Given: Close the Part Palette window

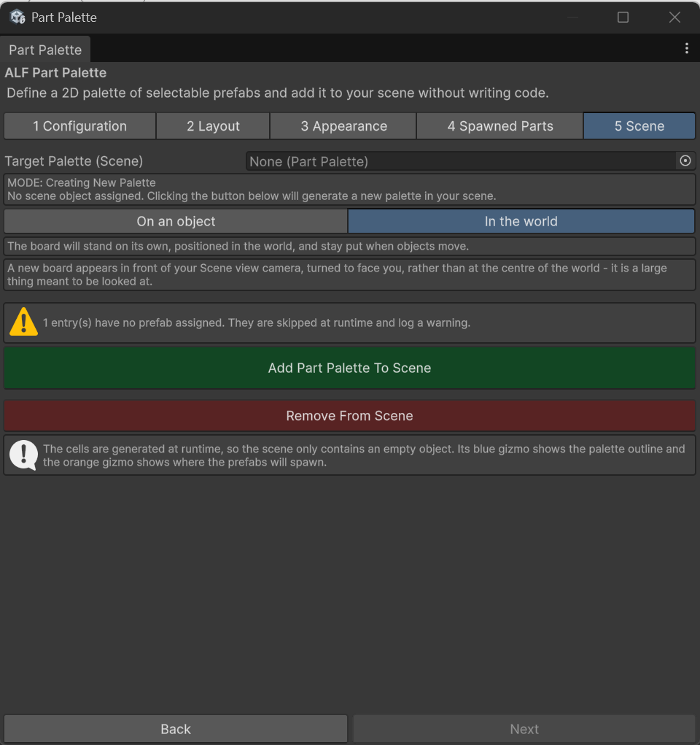Looking at the screenshot, I should tap(674, 18).
